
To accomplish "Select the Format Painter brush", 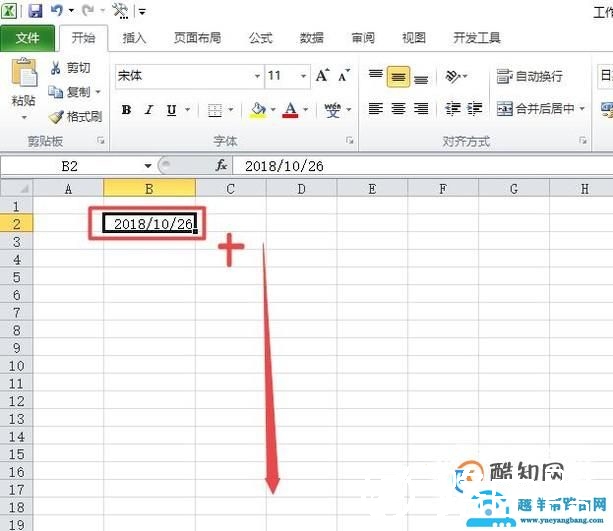I will pos(56,117).
